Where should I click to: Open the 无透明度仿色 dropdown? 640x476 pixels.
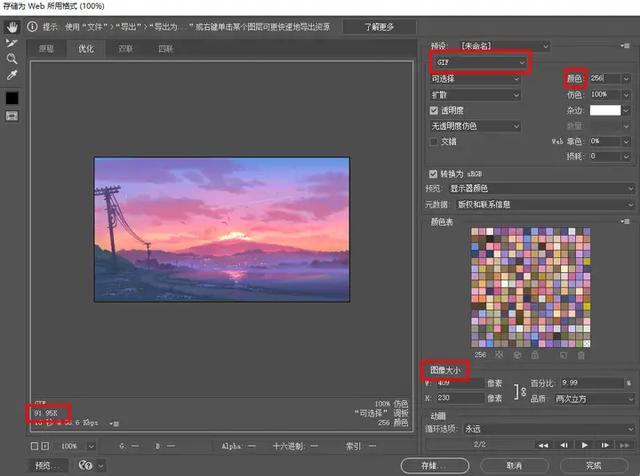[x=476, y=126]
